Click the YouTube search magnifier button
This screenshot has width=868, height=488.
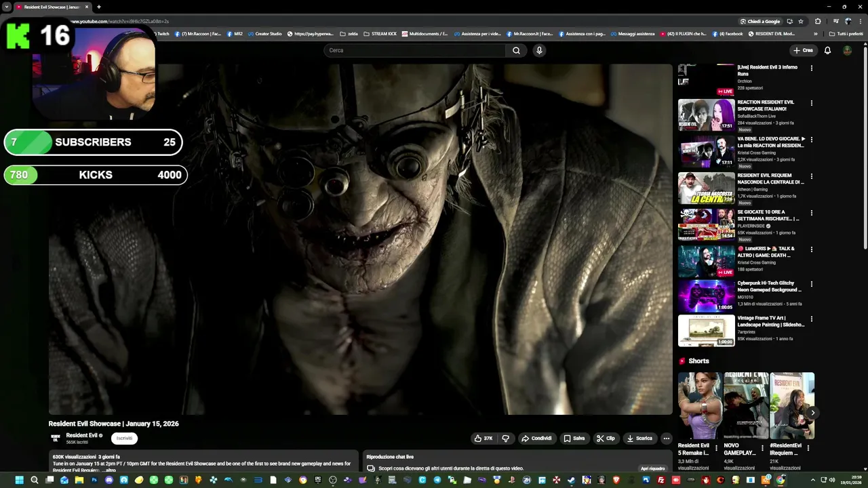click(x=516, y=50)
